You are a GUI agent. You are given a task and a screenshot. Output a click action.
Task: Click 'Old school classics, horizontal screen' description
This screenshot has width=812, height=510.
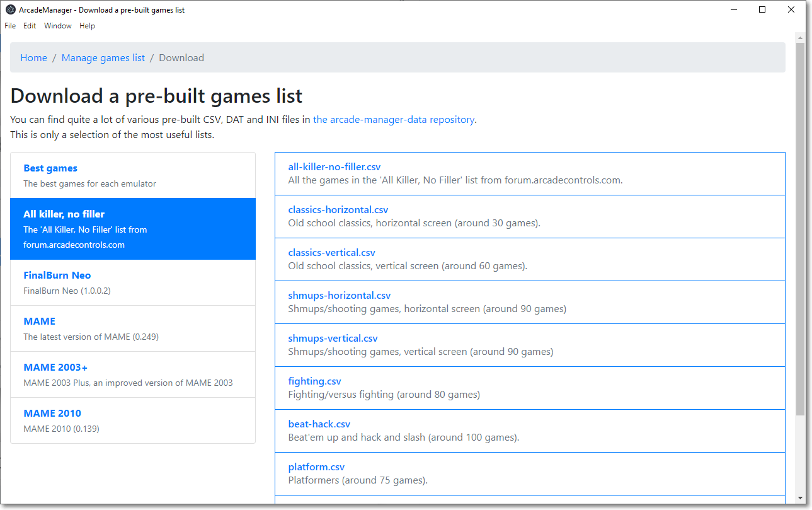[415, 223]
